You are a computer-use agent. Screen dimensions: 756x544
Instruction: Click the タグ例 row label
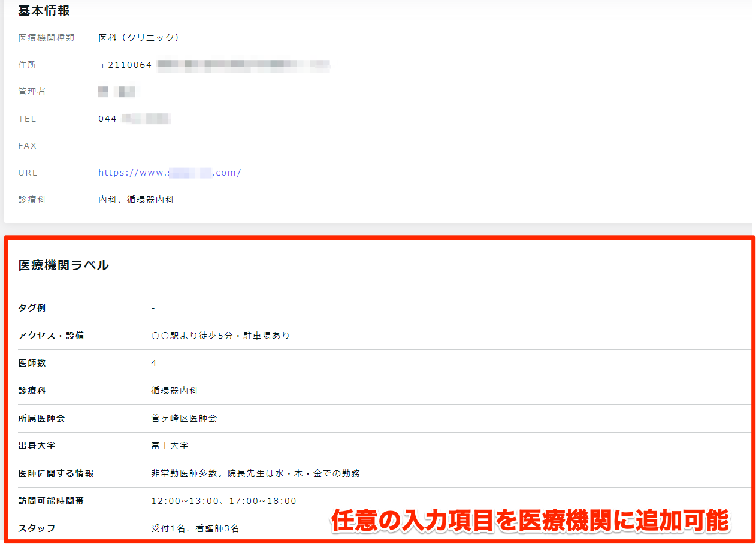pyautogui.click(x=32, y=308)
